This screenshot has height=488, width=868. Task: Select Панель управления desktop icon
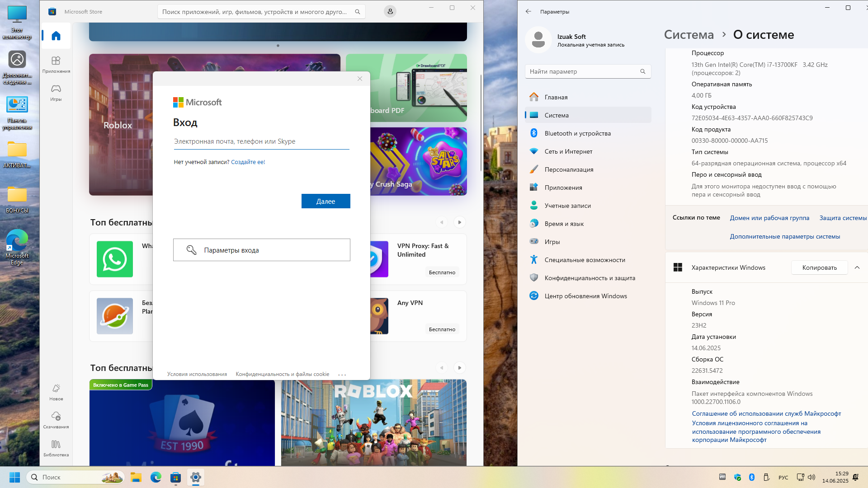17,113
